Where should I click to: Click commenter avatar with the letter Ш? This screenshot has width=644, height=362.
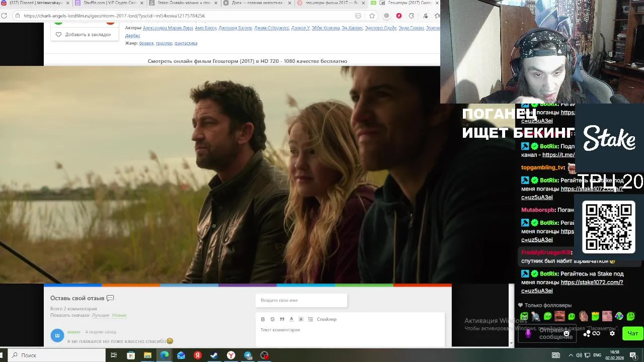(57, 335)
